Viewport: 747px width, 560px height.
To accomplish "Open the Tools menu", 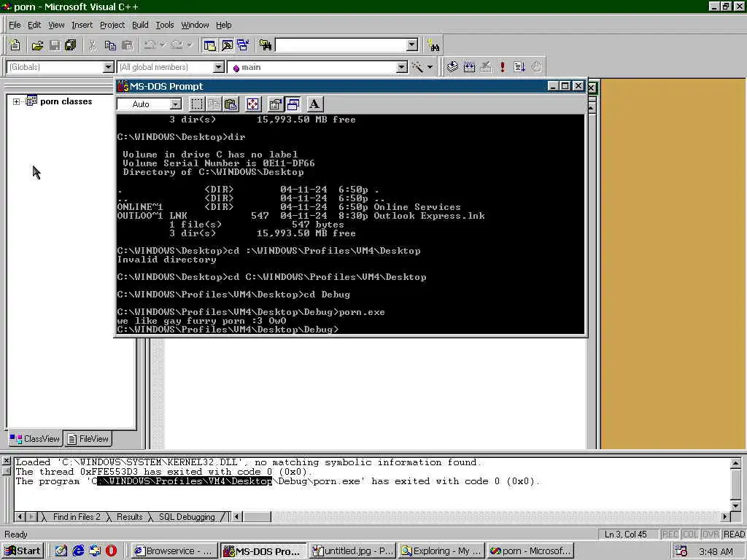I will tap(164, 25).
